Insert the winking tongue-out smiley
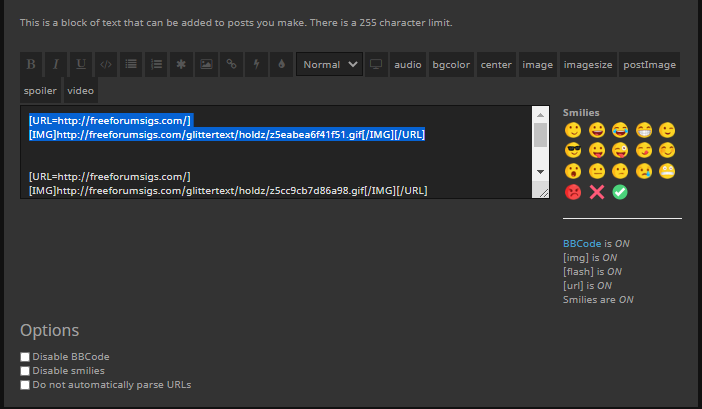Image resolution: width=702 pixels, height=409 pixels. [x=620, y=150]
